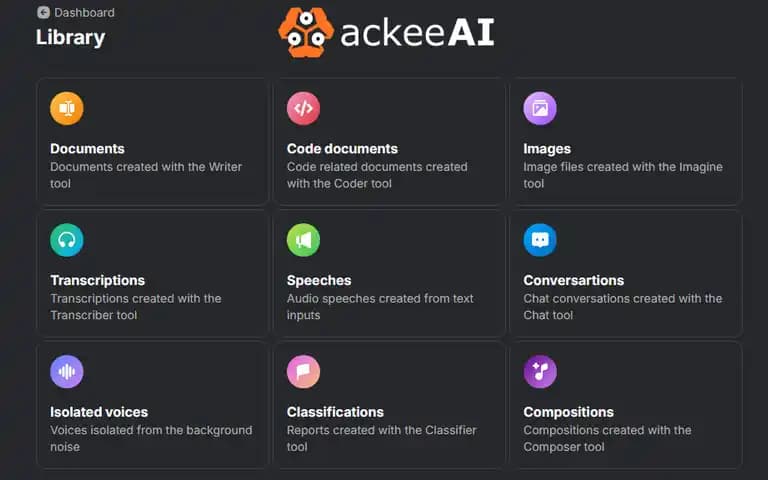
Task: Open Speeches audio card description
Action: (380, 307)
